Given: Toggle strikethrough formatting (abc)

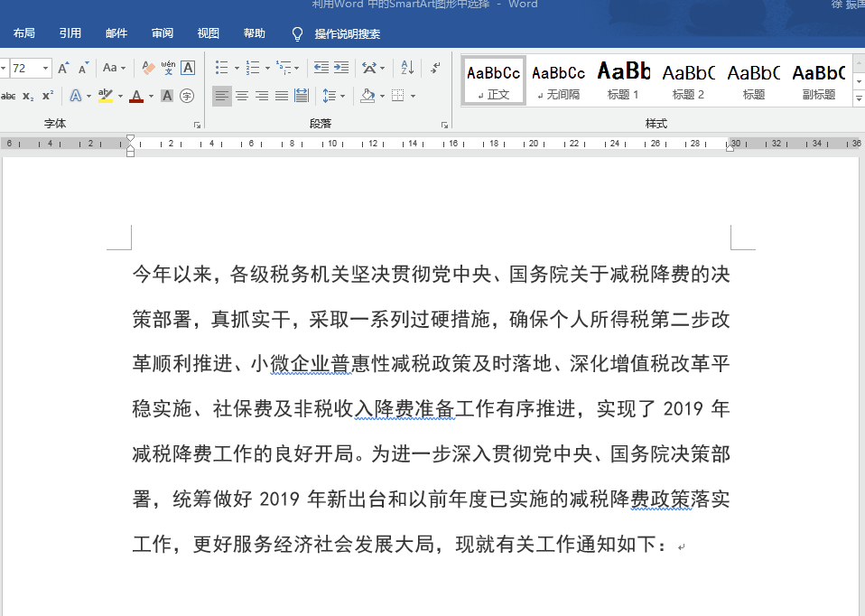Looking at the screenshot, I should pos(8,96).
